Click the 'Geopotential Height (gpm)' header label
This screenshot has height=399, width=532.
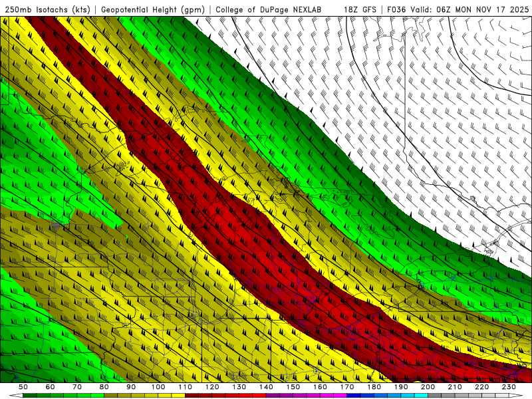[x=153, y=9]
